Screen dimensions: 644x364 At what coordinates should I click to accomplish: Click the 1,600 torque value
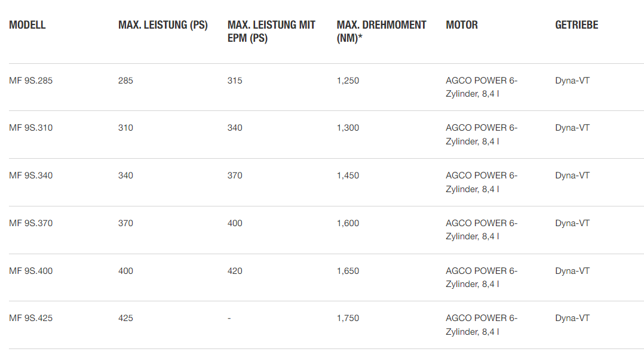click(x=348, y=224)
